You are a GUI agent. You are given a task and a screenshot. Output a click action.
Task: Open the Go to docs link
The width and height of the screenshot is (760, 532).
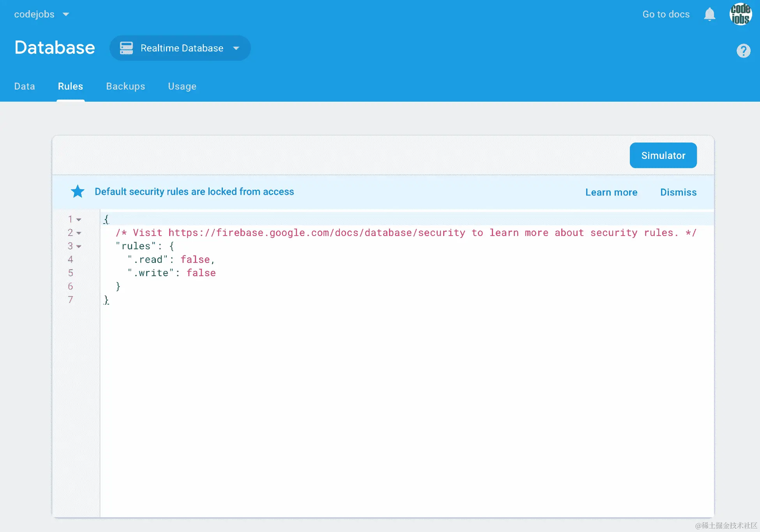(x=666, y=14)
